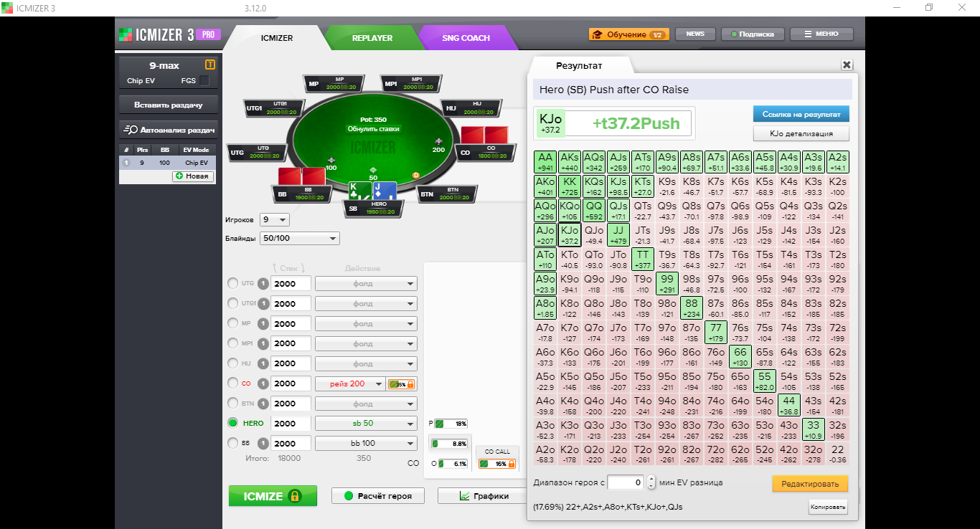Viewport: 980px width, 529px height.
Task: Open HERO action dropdown sb 50
Action: tap(366, 424)
